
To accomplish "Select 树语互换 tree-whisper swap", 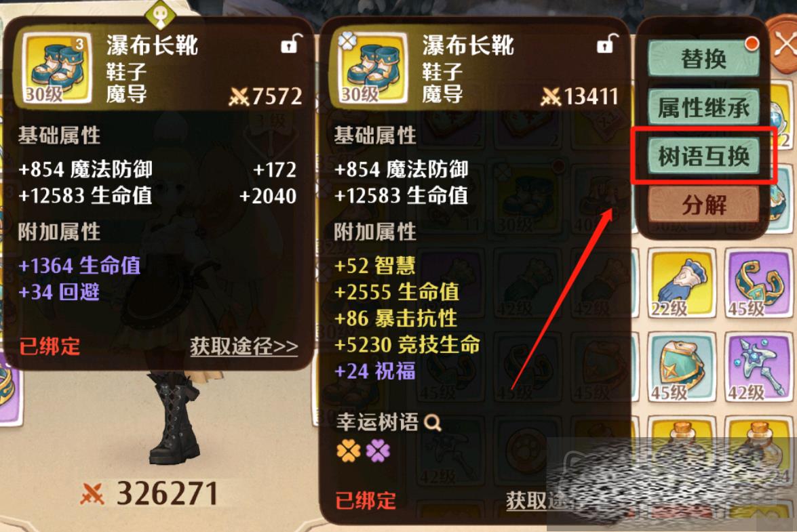I will pos(703,156).
